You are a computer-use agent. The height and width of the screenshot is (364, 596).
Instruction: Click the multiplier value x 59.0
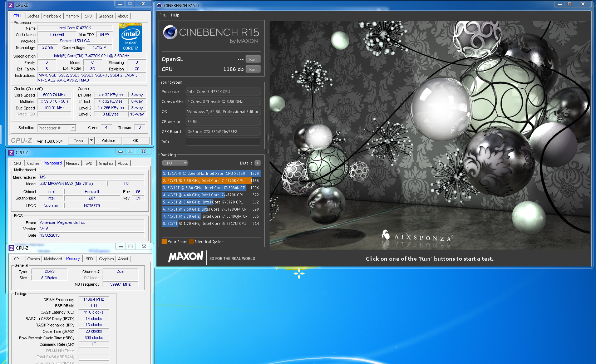54,101
